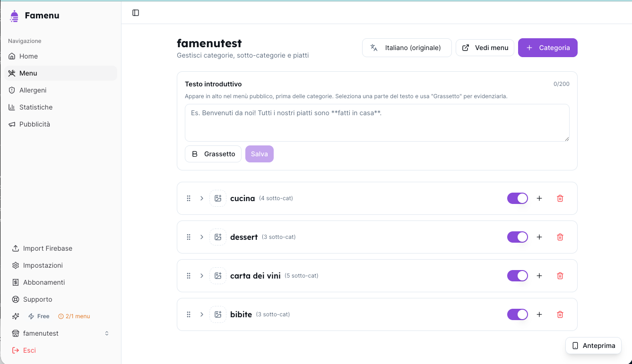Delete the bibite category
Viewport: 632px width, 364px height.
point(560,314)
